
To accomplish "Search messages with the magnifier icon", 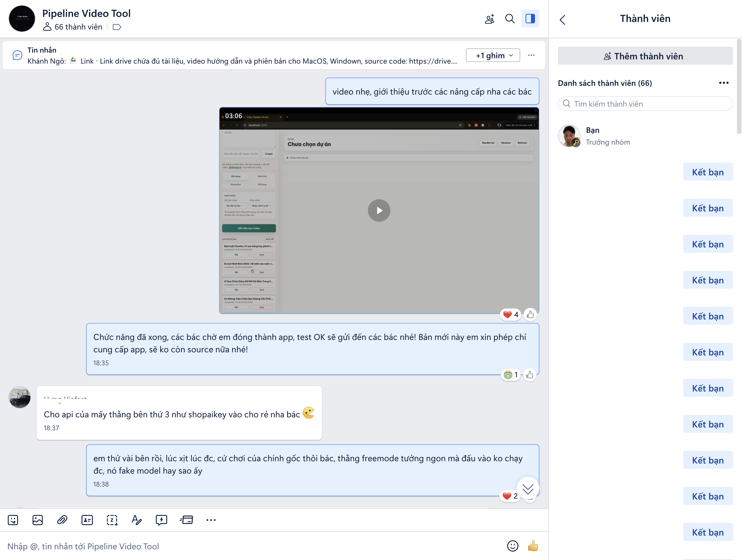I will (510, 19).
